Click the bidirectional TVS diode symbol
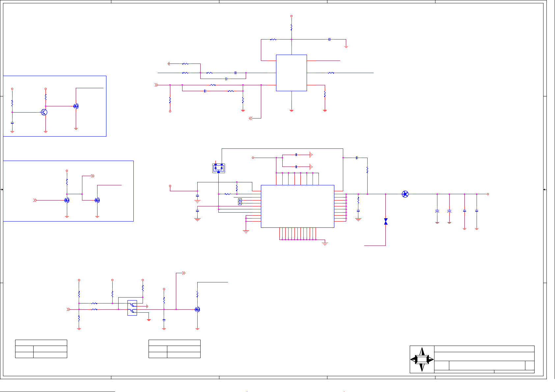Screen dimensions: 555x392 [386, 222]
